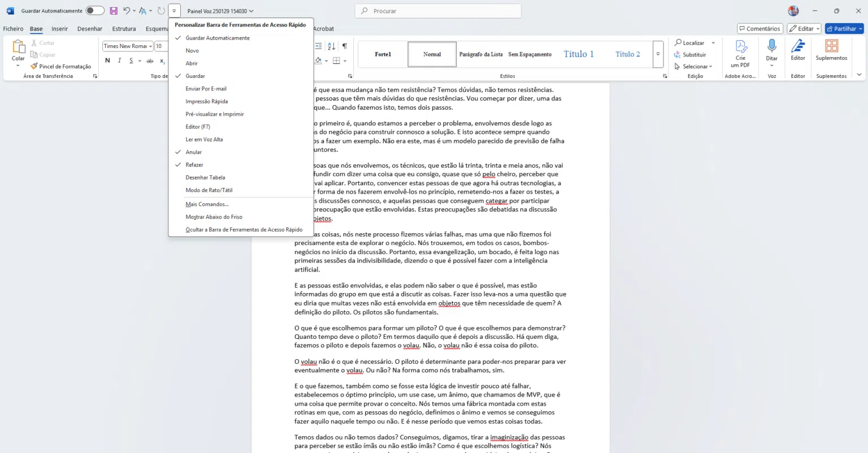Click the Undo arrow icon in title bar
The image size is (868, 453).
127,11
